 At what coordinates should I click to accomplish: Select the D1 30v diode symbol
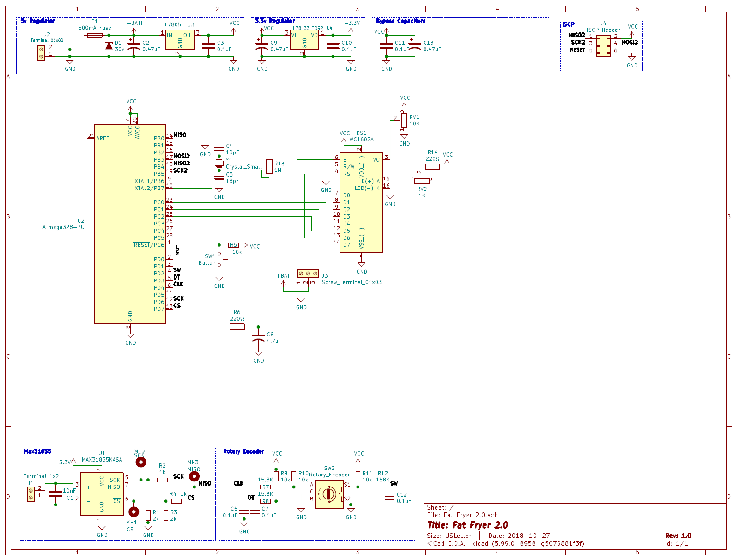click(109, 46)
